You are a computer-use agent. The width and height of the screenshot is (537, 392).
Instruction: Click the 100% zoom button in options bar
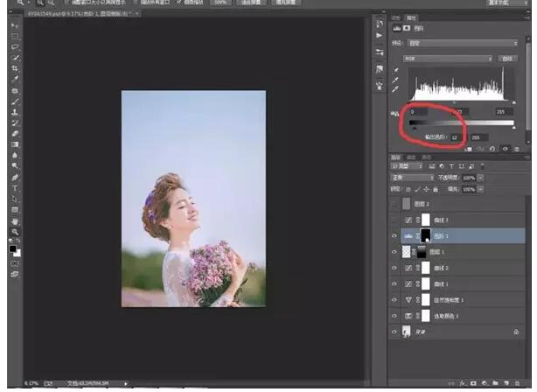point(221,3)
